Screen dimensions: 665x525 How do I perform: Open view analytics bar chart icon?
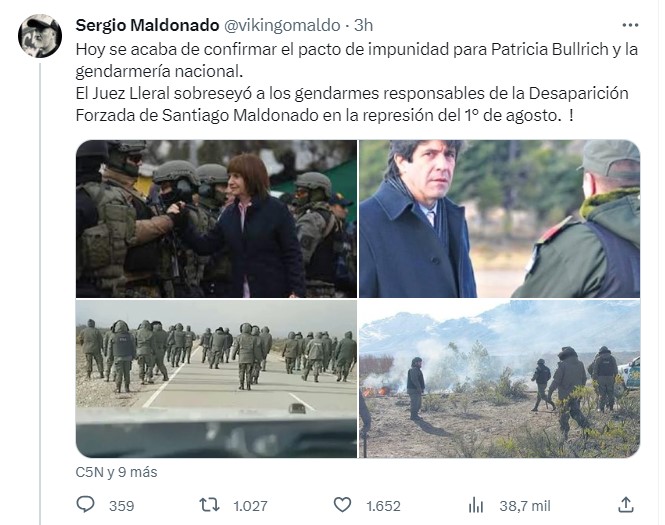point(475,505)
